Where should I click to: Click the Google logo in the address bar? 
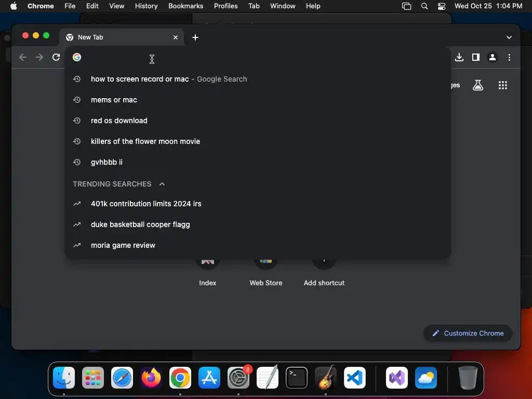coord(77,57)
